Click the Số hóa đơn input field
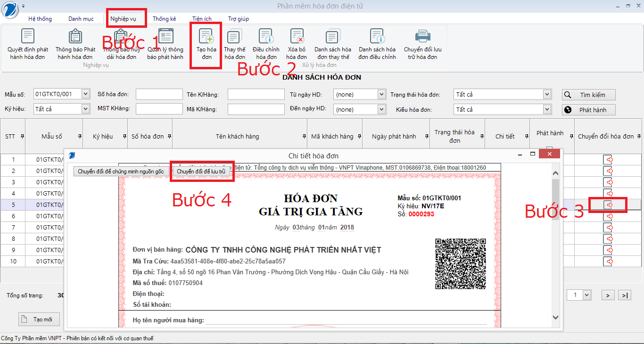 [x=159, y=94]
